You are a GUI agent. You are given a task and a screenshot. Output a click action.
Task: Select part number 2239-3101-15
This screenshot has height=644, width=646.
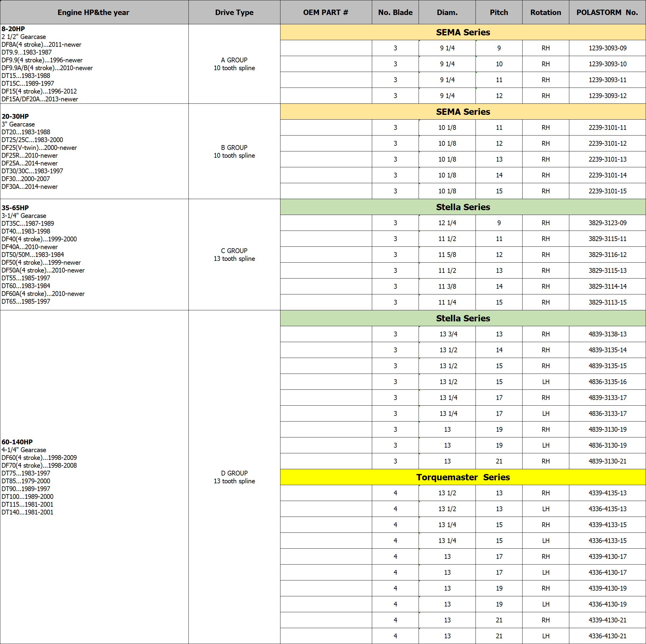608,191
